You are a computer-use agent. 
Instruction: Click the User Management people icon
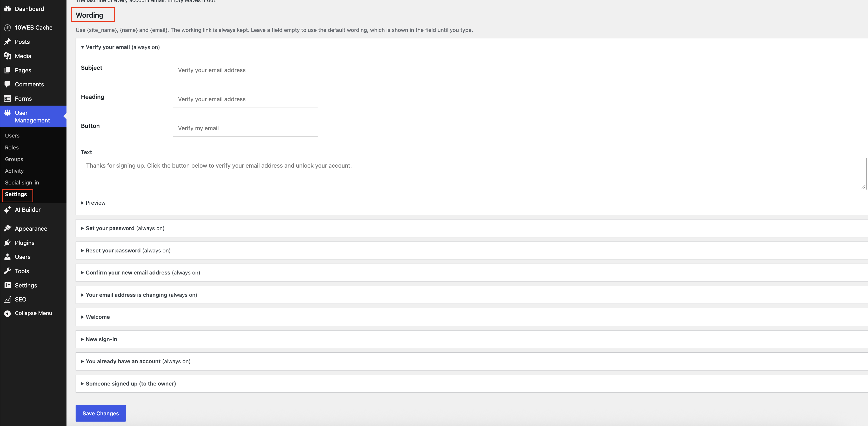(x=8, y=113)
